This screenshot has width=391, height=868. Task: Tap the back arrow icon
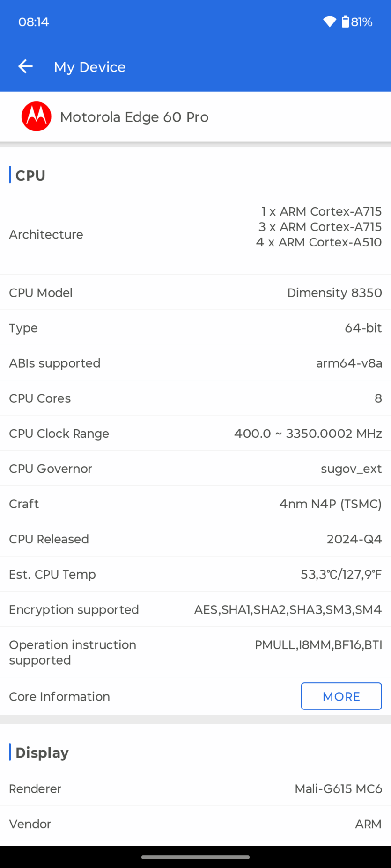[25, 67]
